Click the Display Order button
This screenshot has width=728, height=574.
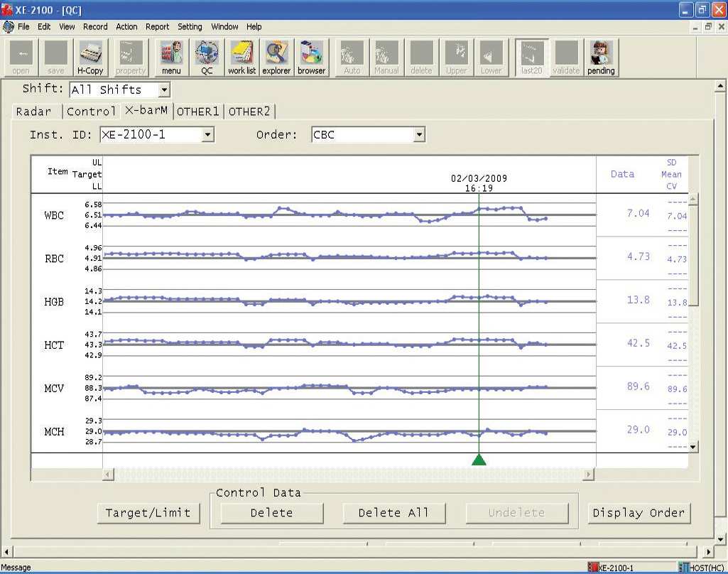pos(639,513)
